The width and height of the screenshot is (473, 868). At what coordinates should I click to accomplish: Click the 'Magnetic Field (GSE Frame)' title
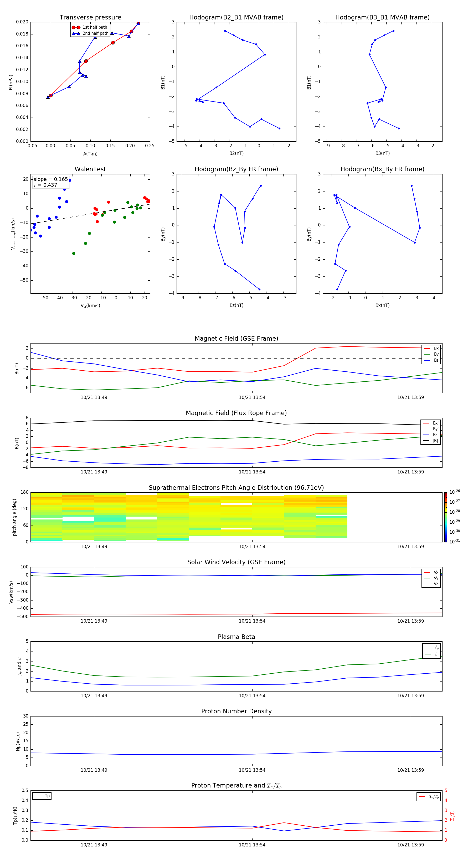pos(236,339)
